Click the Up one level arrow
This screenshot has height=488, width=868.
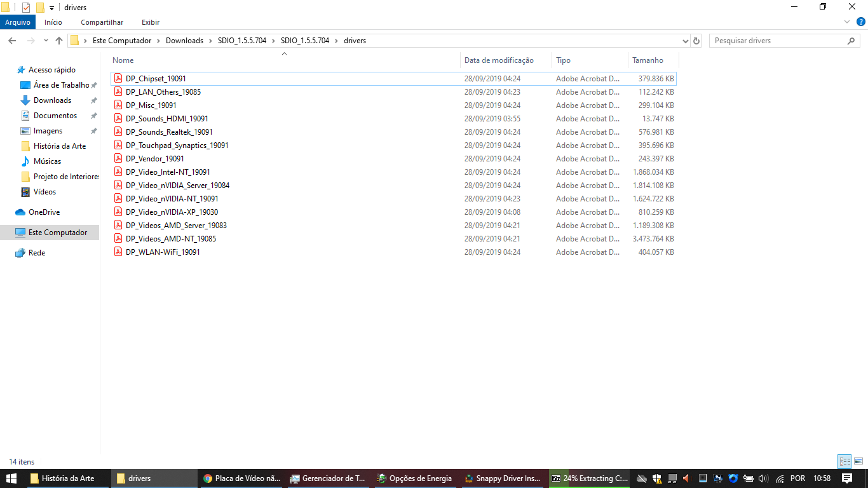tap(59, 41)
